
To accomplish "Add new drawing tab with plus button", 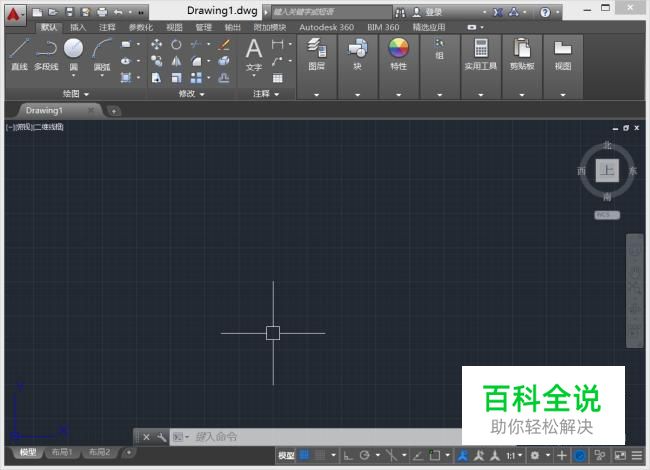I will pyautogui.click(x=114, y=111).
